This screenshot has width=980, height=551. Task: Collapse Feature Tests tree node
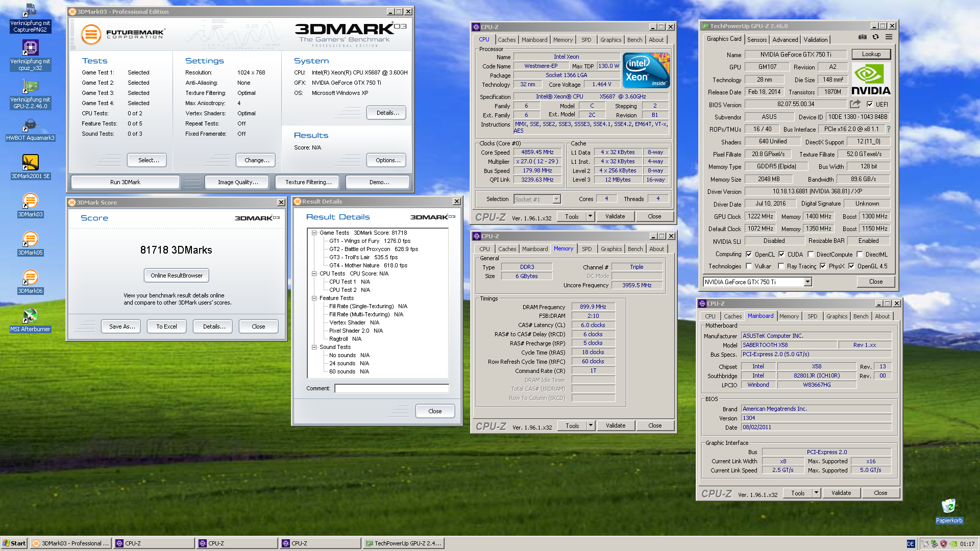pyautogui.click(x=314, y=298)
